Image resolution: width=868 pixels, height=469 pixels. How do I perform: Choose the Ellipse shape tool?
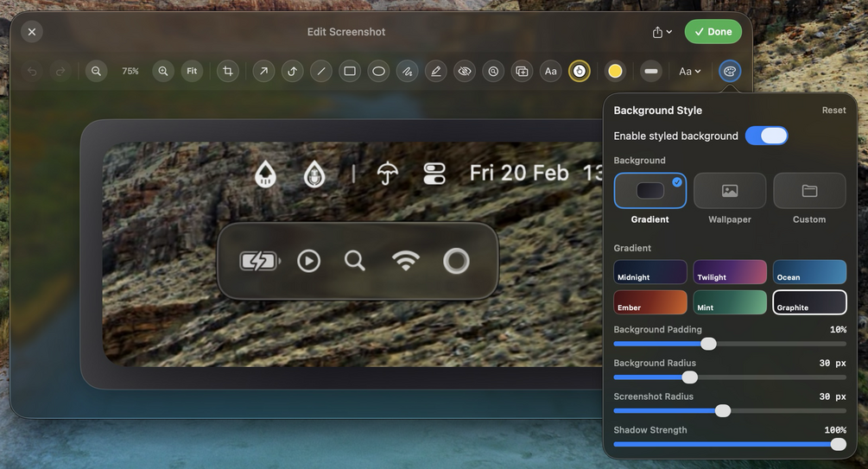tap(378, 72)
